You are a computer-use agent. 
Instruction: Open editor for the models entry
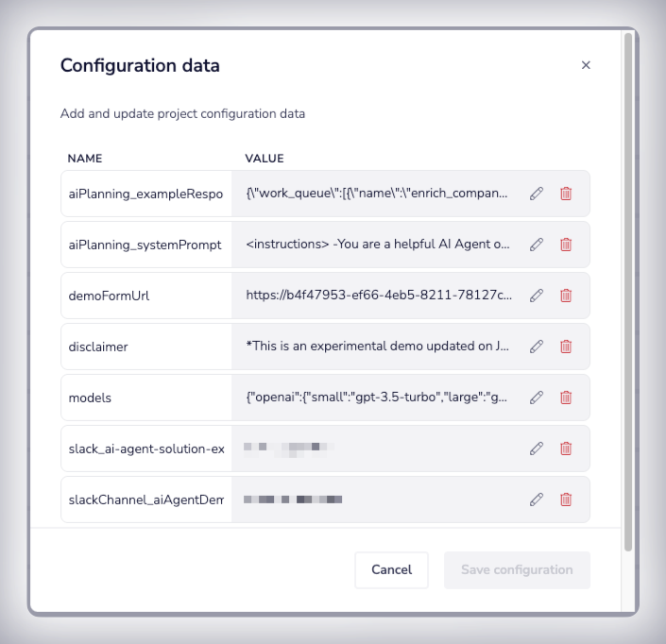(x=537, y=398)
